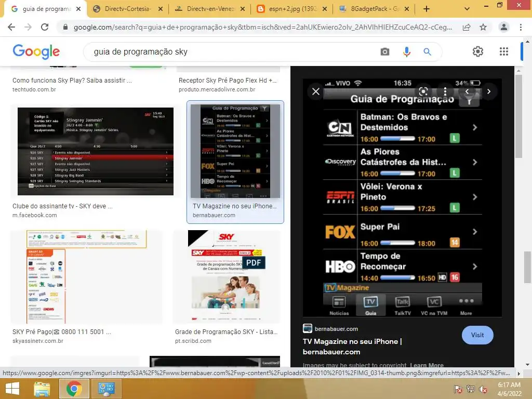
Task: Open Chrome profile avatar menu
Action: [x=504, y=27]
